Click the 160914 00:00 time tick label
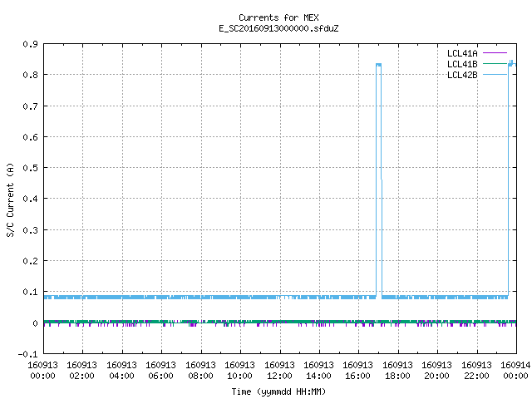Viewport: 532px width, 399px height. [515, 371]
